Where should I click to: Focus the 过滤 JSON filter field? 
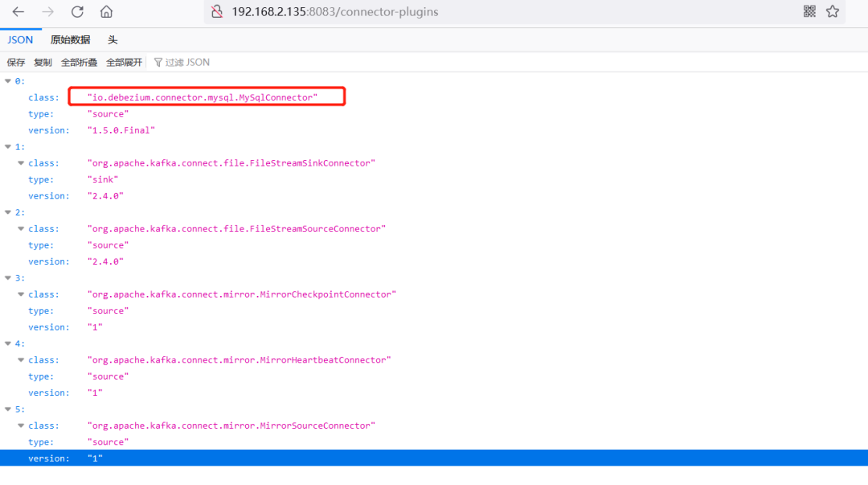(x=187, y=63)
